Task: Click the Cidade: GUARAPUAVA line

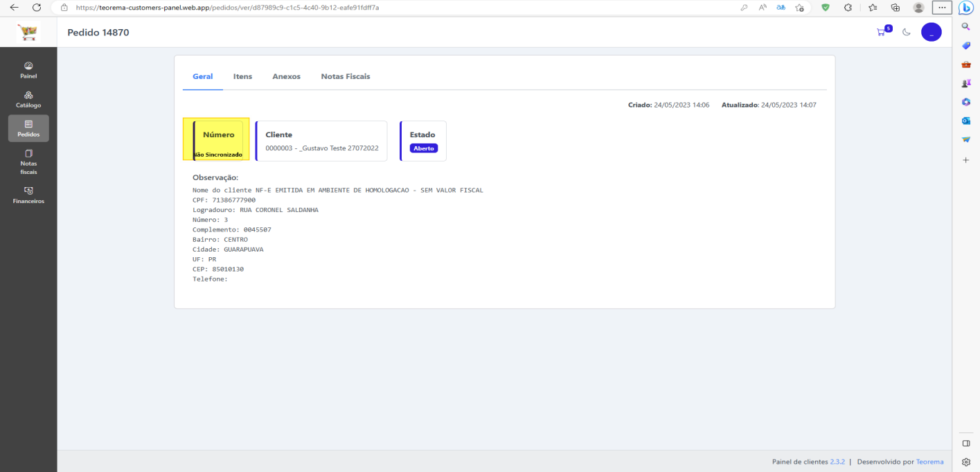Action: click(228, 249)
